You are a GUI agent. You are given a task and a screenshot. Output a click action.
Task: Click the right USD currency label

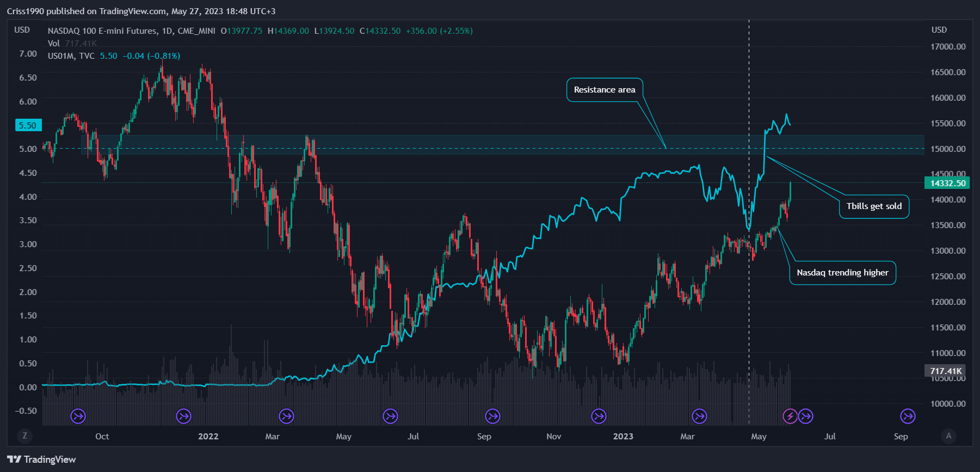939,30
